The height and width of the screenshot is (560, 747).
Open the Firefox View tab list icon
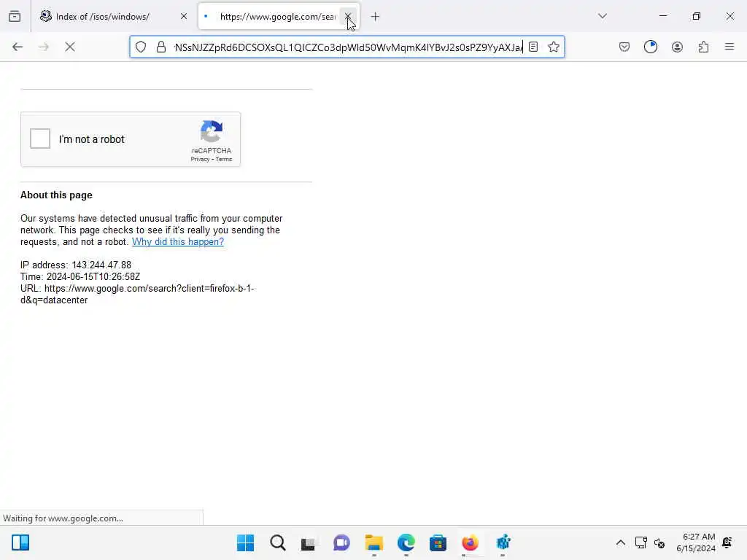15,17
